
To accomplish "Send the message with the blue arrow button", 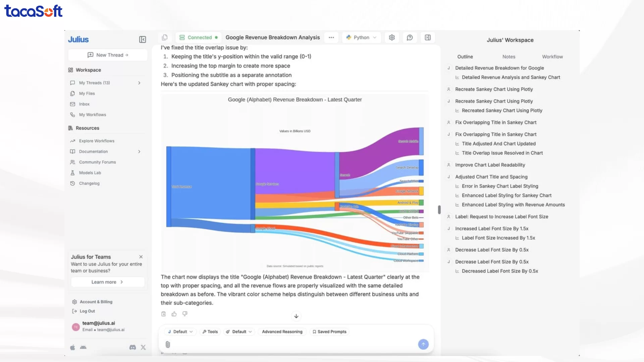I will (423, 344).
